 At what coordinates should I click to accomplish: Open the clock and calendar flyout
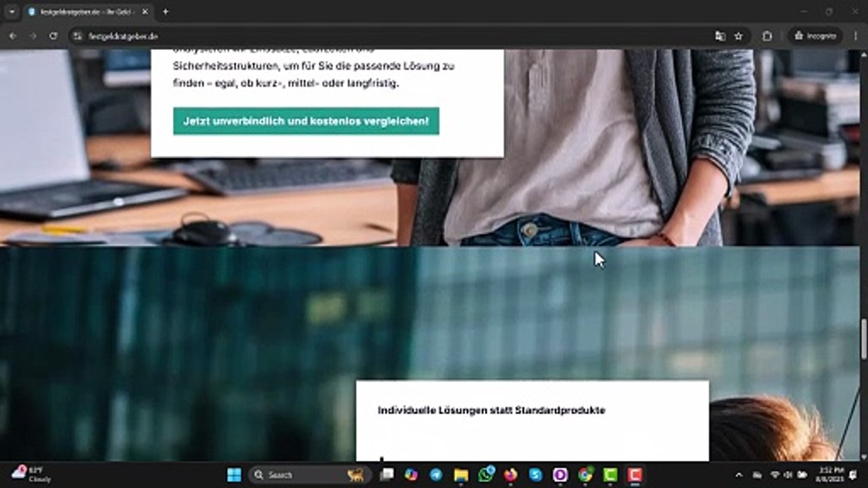[830, 474]
